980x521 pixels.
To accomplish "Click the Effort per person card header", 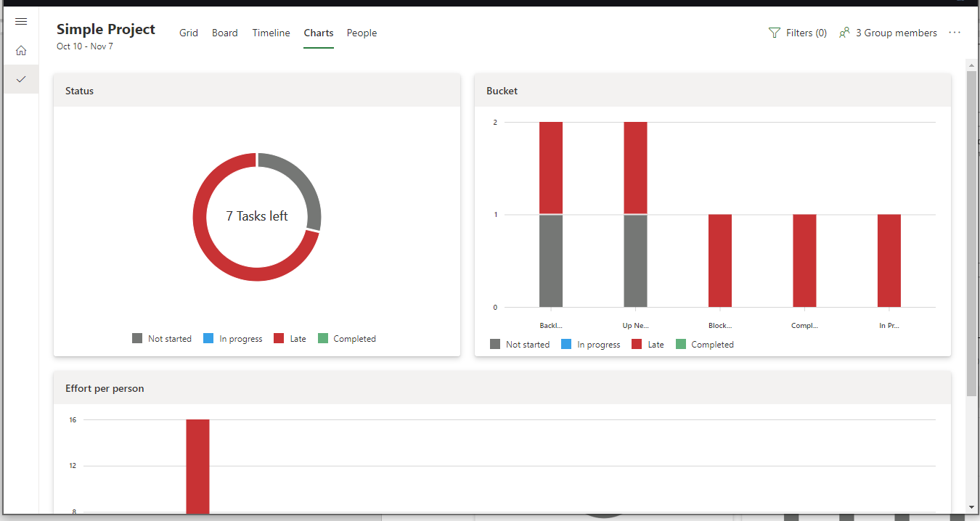I will [x=502, y=388].
